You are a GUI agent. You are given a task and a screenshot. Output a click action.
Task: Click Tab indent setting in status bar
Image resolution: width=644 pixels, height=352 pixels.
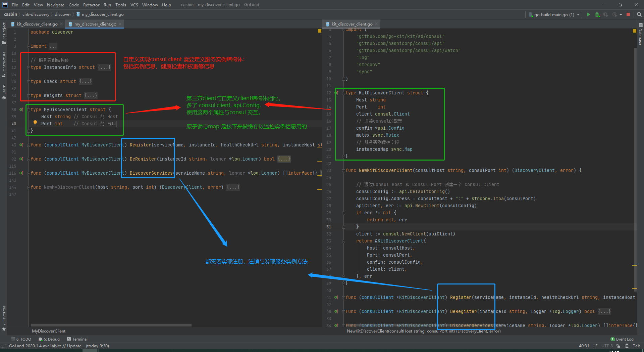(x=636, y=346)
